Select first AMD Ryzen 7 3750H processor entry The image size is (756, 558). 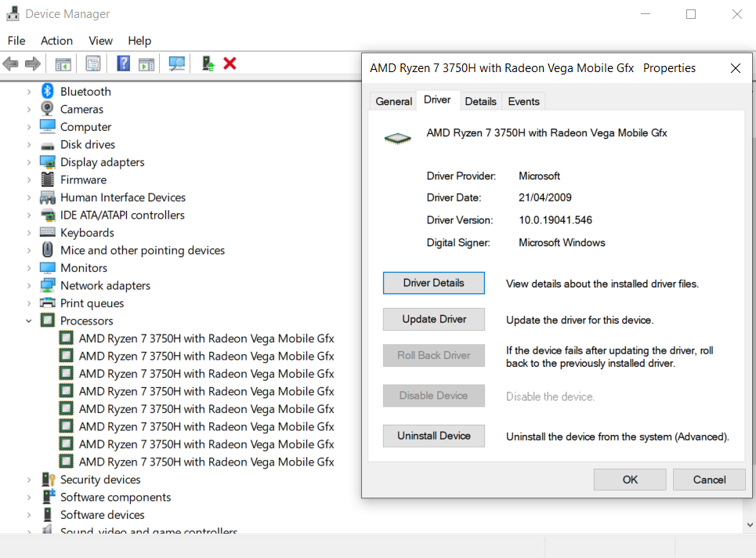pos(206,339)
